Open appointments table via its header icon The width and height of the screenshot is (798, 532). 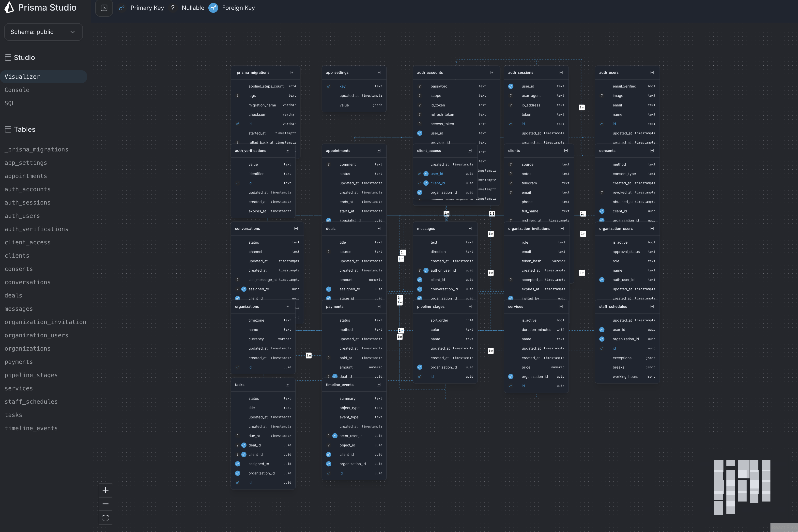pyautogui.click(x=379, y=151)
